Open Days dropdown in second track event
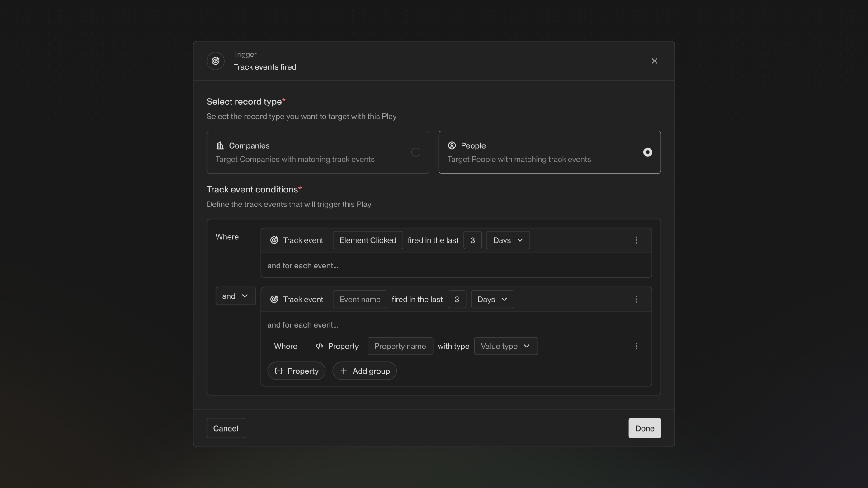This screenshot has height=488, width=868. tap(492, 300)
